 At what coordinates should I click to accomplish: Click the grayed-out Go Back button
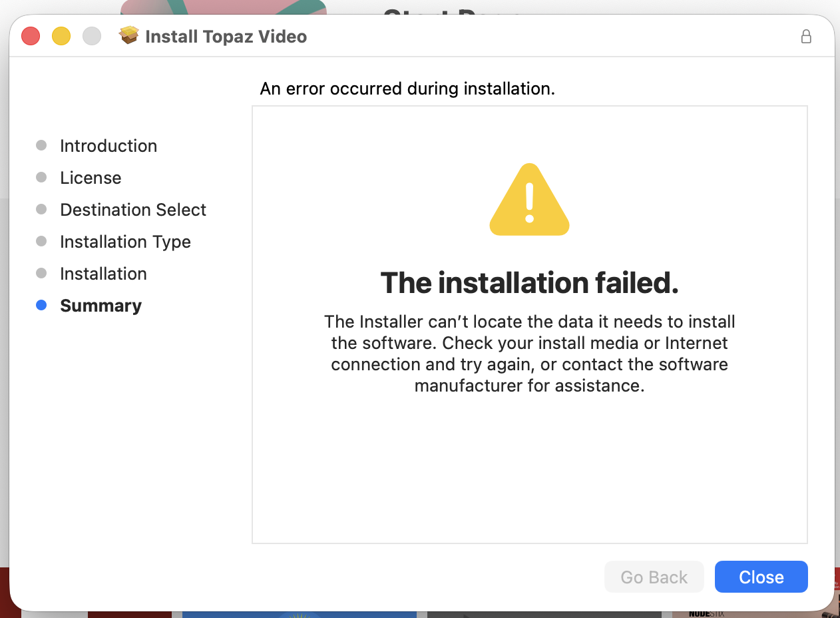pos(654,577)
